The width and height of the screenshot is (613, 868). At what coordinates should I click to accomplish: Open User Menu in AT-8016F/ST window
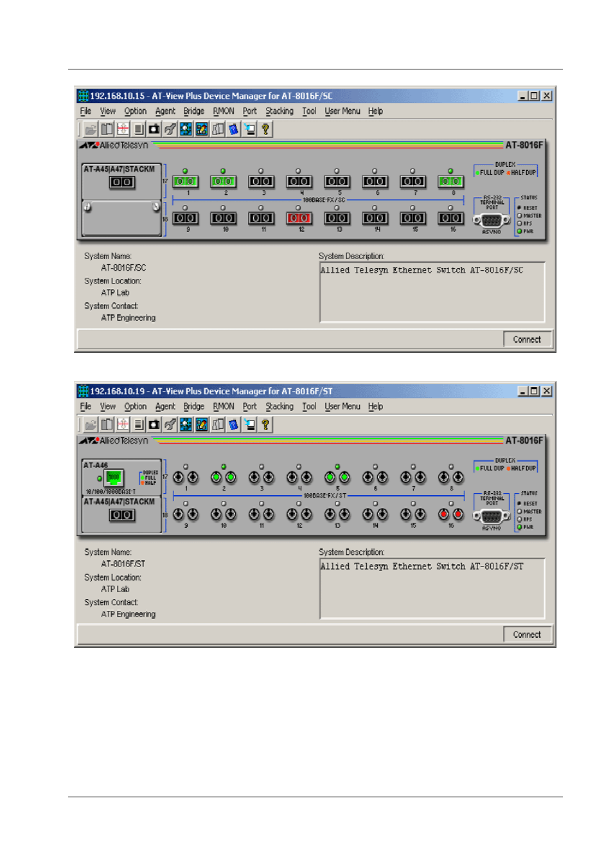(x=342, y=407)
